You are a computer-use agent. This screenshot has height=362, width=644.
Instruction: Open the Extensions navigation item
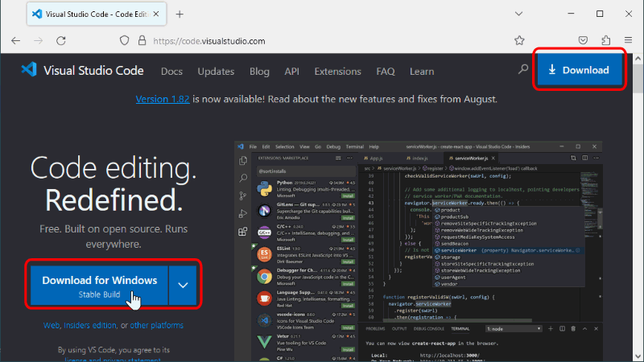click(337, 72)
